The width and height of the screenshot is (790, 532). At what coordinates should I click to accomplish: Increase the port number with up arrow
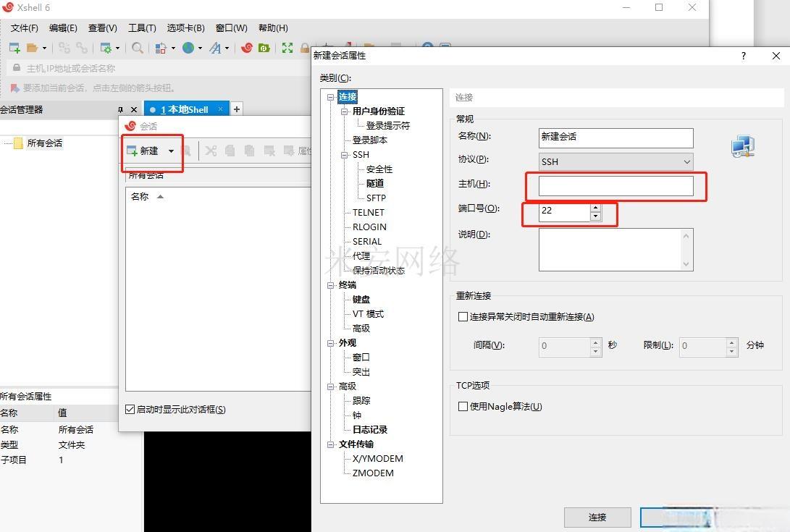coord(595,207)
